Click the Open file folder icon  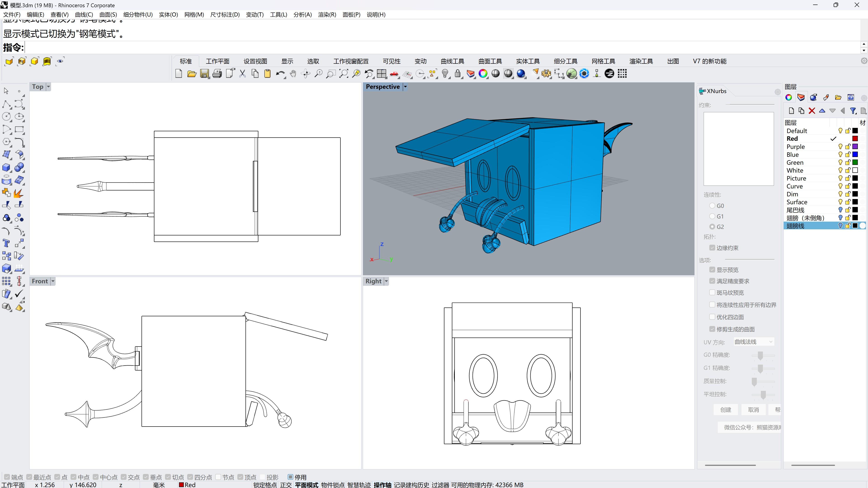click(x=191, y=74)
